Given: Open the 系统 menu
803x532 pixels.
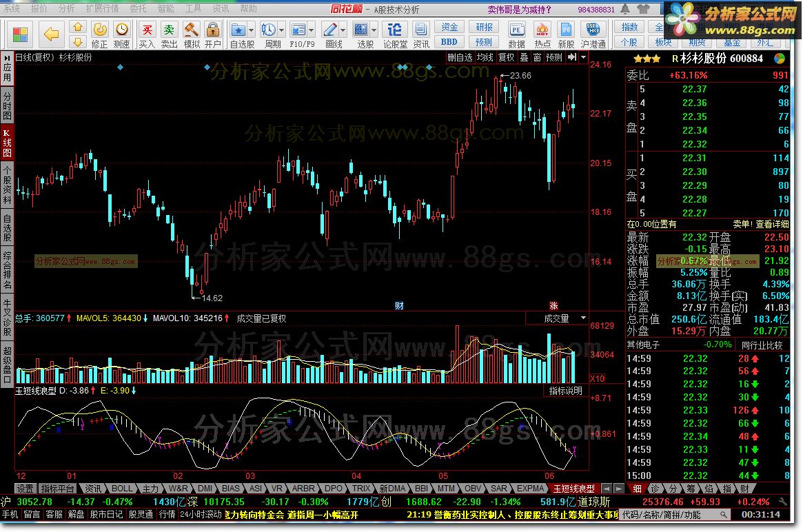Looking at the screenshot, I should [x=11, y=9].
